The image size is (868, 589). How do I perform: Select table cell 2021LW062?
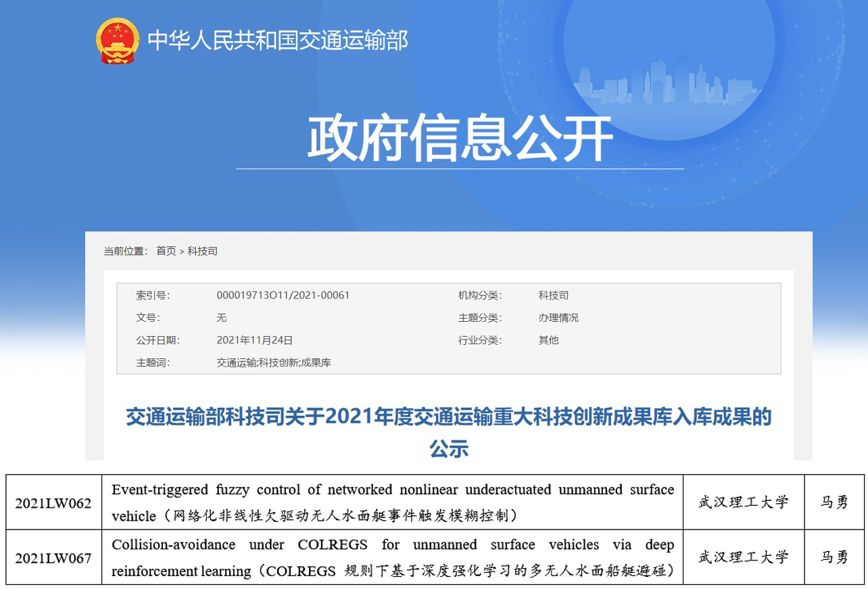click(53, 503)
